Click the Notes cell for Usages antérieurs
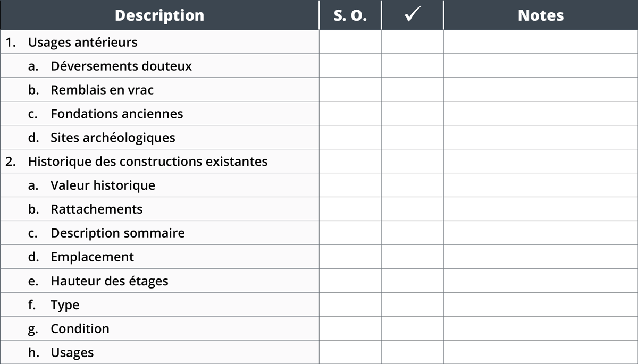The image size is (638, 364). tap(540, 42)
